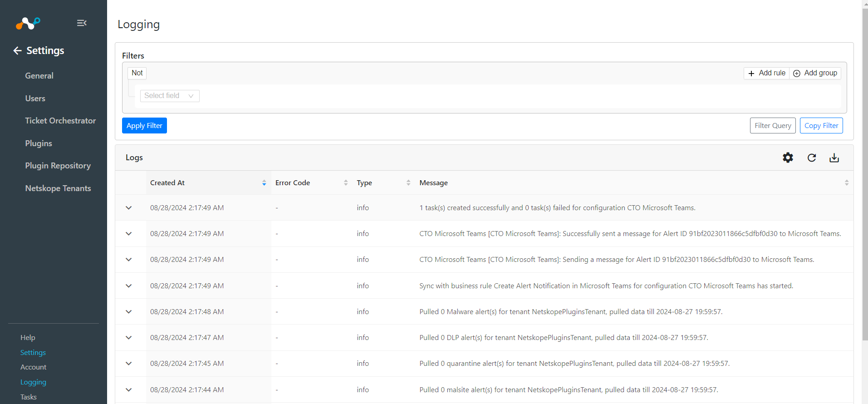Viewport: 868px width, 404px height.
Task: Sort logs by Created At
Action: (x=264, y=183)
